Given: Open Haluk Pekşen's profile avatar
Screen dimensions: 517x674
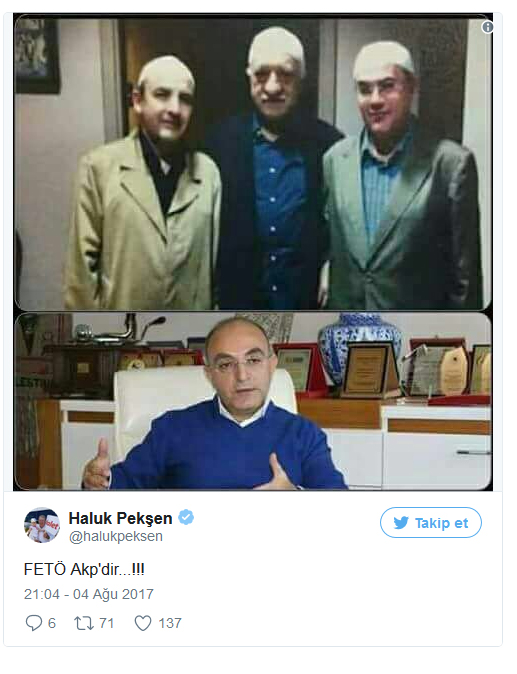Looking at the screenshot, I should 42,525.
